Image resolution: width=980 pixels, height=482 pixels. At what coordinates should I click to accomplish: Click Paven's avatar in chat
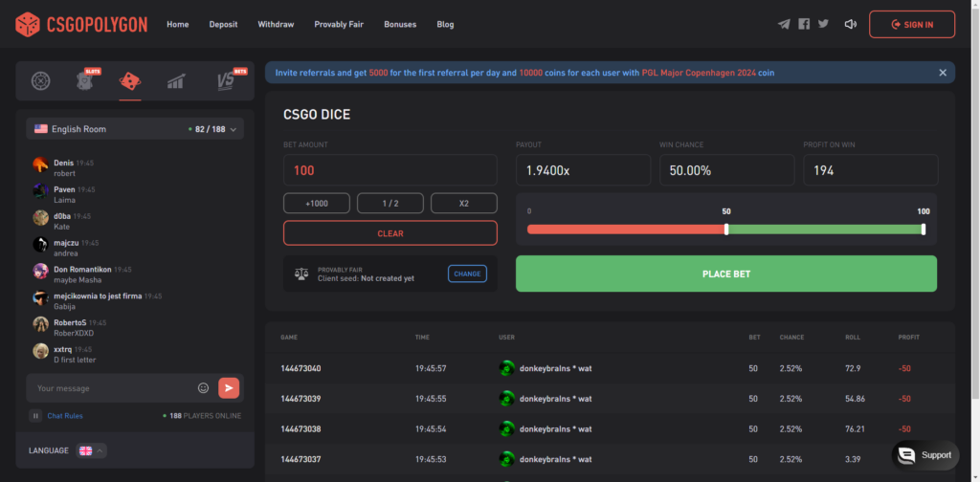[40, 191]
